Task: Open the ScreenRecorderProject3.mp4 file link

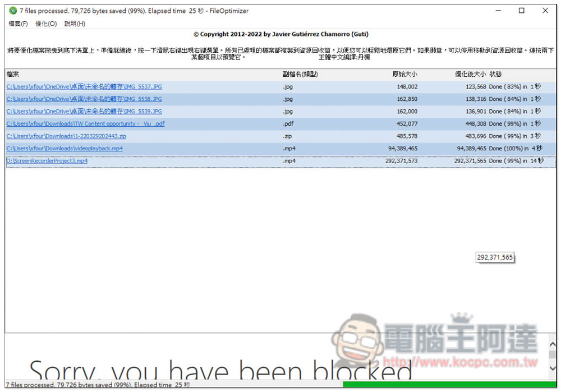Action: (48, 160)
